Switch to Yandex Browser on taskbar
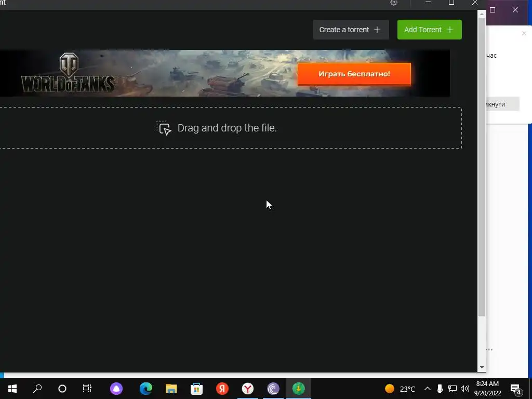Screen dimensions: 532x399 248,389
